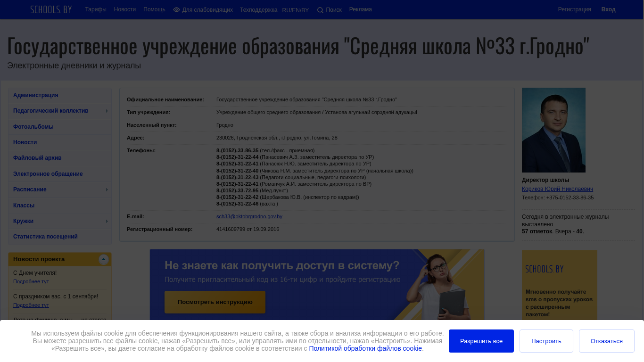Open Файловый архив in the sidebar
This screenshot has width=644, height=362.
(60, 158)
